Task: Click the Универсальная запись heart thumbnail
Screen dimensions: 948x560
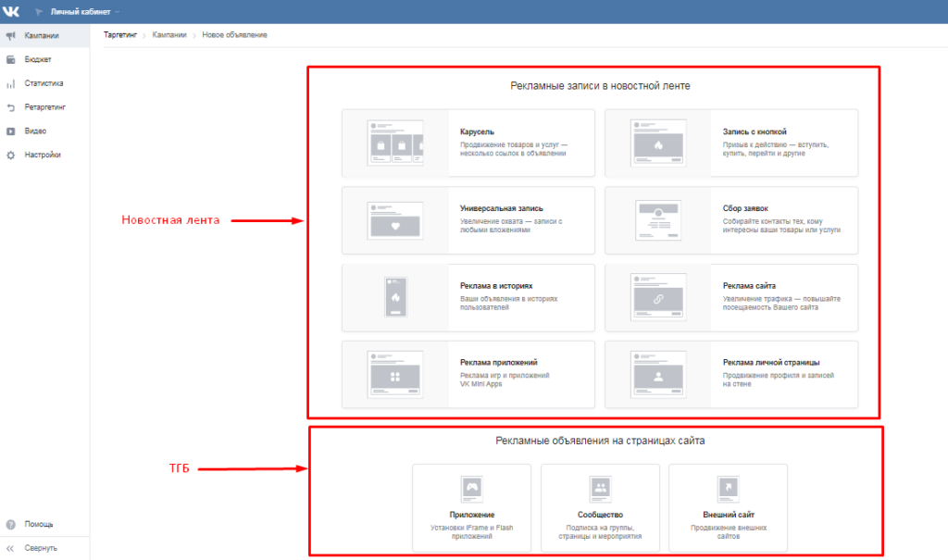Action: pos(394,220)
